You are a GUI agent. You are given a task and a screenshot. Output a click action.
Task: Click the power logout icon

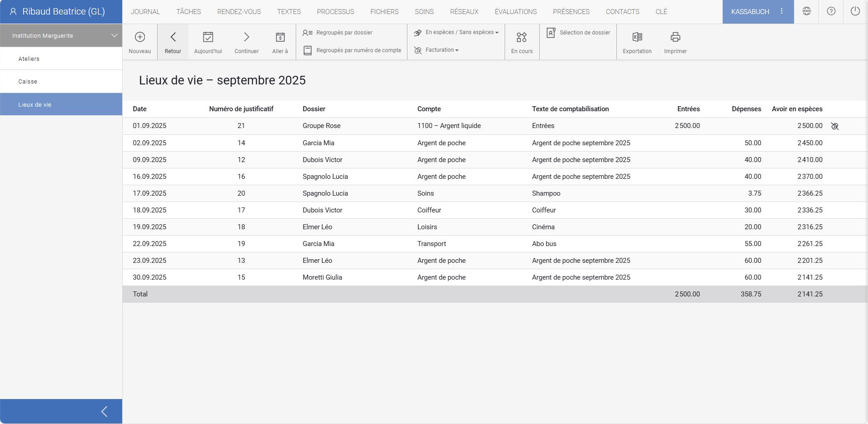pyautogui.click(x=855, y=11)
